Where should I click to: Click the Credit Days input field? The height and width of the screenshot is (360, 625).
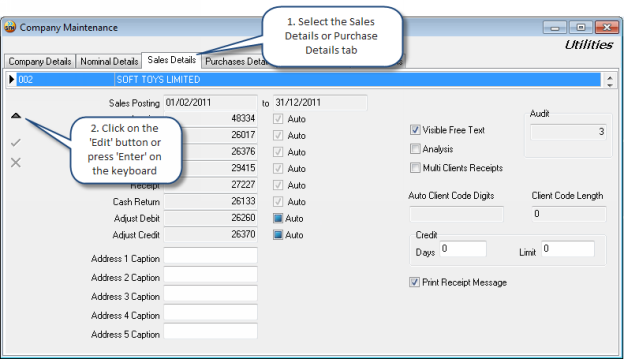(x=463, y=249)
